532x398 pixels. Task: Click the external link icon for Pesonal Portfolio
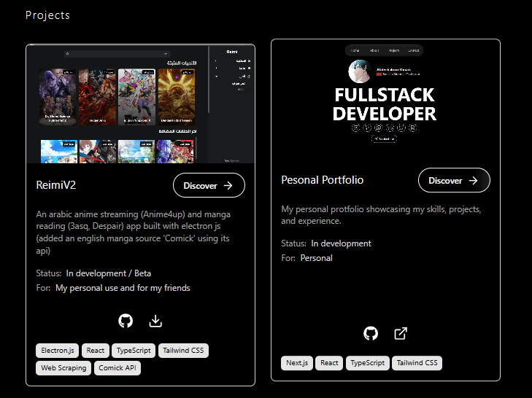(401, 333)
